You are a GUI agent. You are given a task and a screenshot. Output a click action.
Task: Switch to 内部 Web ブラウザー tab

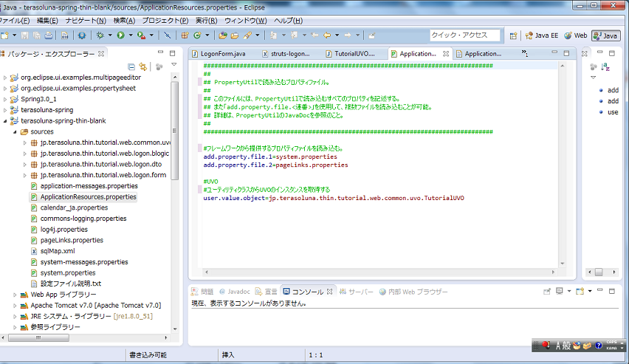click(413, 292)
